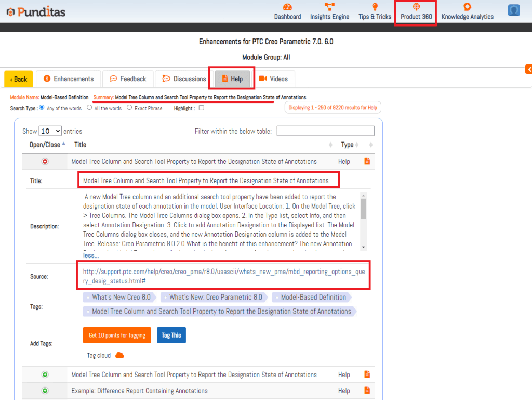Click the orange side panel arrow

[x=528, y=69]
